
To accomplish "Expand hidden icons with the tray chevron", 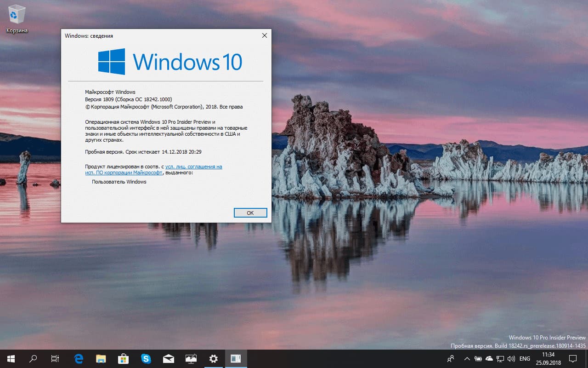I will (x=467, y=358).
